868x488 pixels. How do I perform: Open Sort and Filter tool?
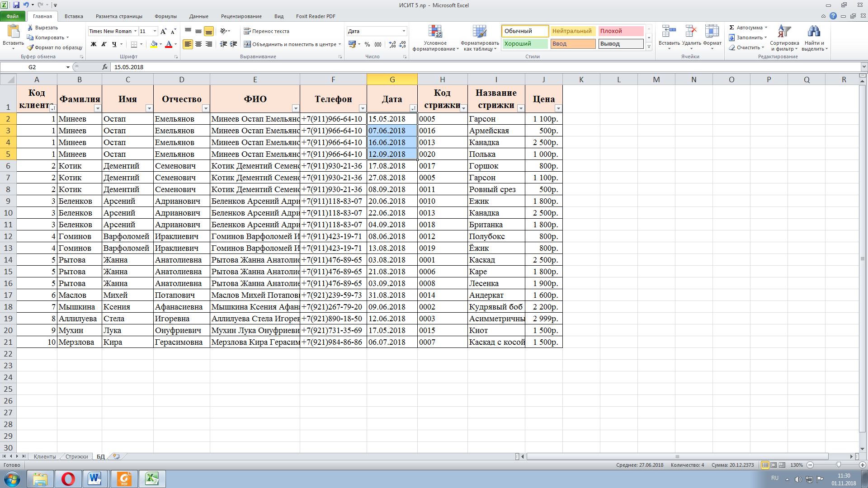pos(784,32)
